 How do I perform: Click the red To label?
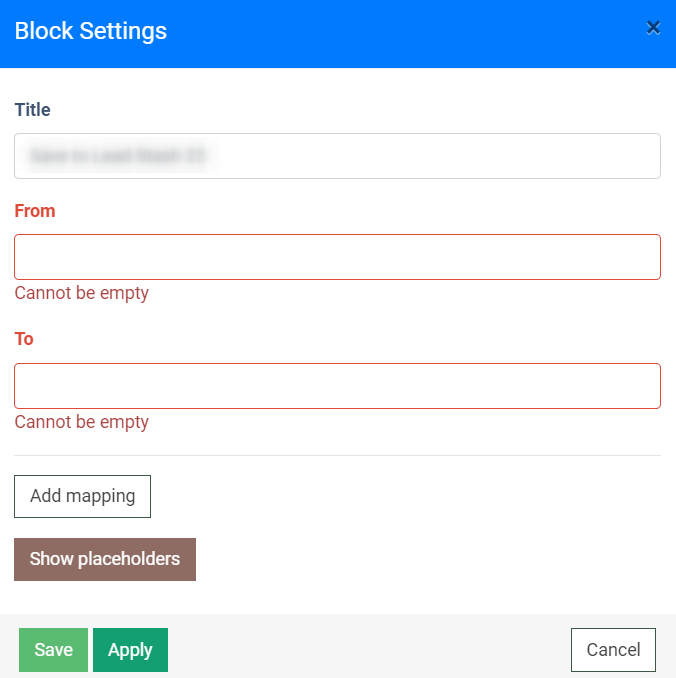pos(24,339)
